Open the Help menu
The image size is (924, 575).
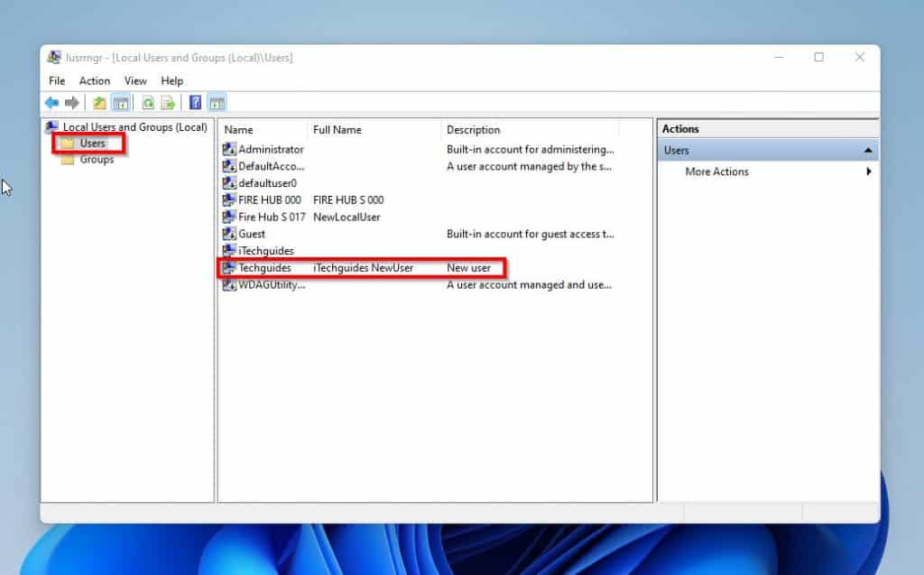click(x=171, y=81)
